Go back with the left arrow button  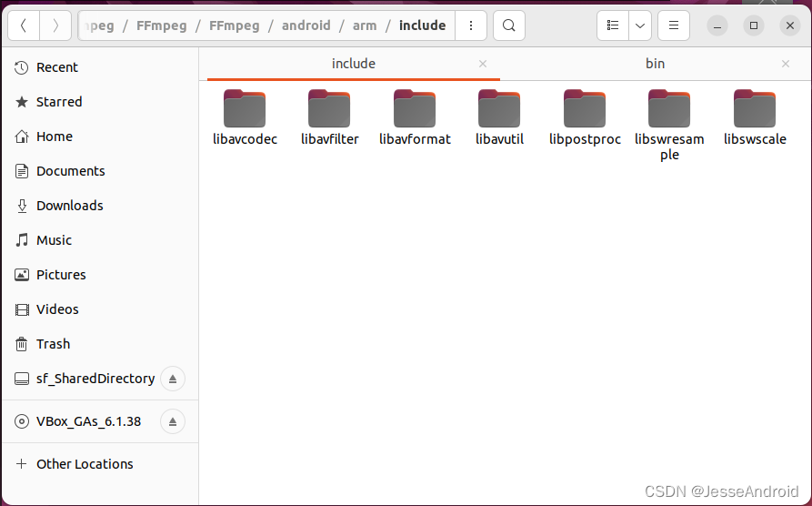point(24,25)
